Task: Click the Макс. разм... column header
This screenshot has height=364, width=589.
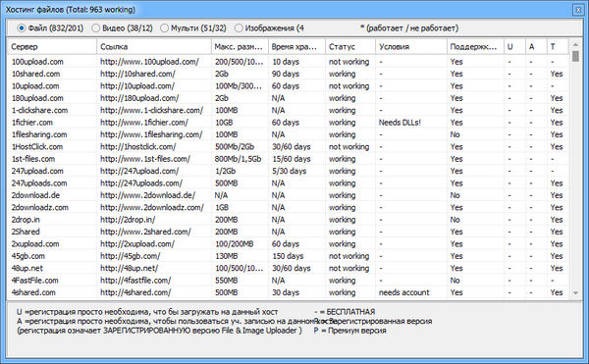Action: [x=240, y=46]
